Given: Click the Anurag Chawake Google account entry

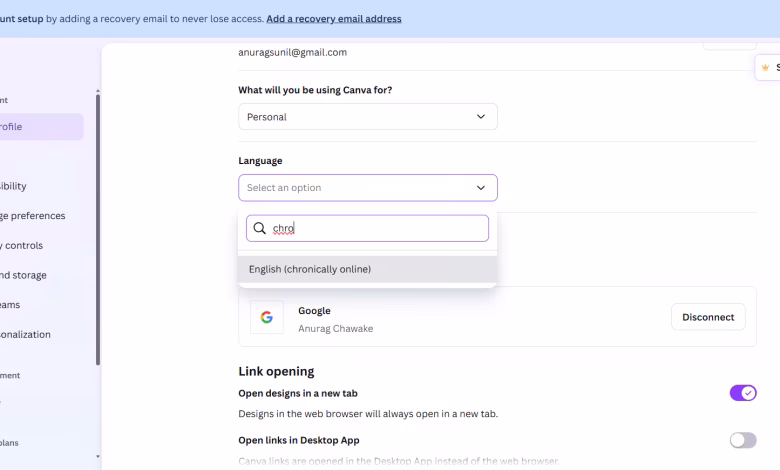Looking at the screenshot, I should (335, 328).
